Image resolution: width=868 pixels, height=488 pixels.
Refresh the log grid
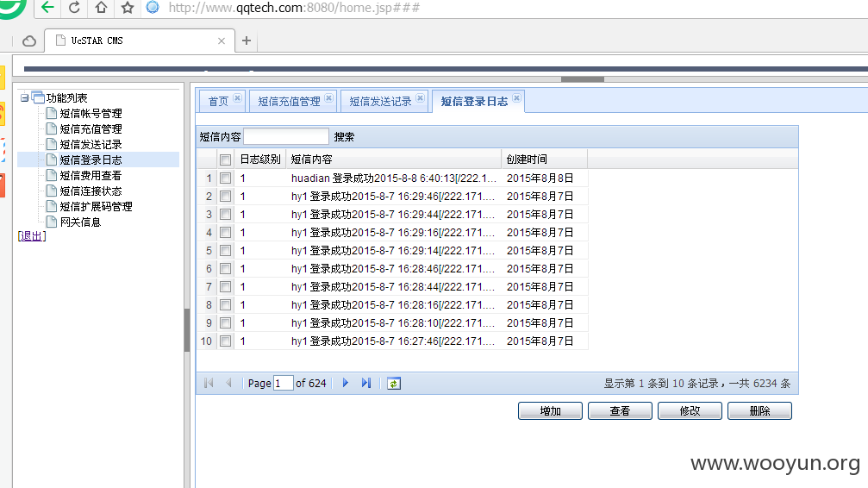point(394,384)
